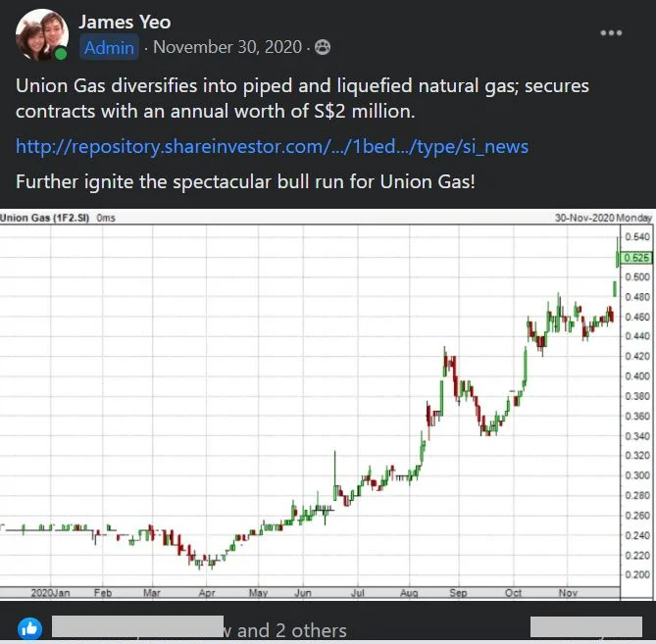
Task: Click the green online status dot
Action: click(61, 54)
